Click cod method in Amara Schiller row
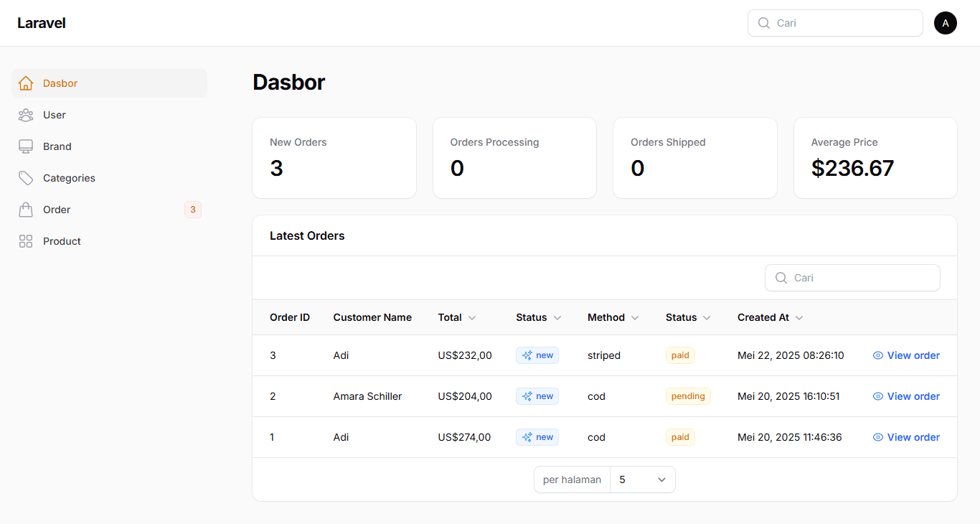The image size is (980, 524). pos(596,396)
